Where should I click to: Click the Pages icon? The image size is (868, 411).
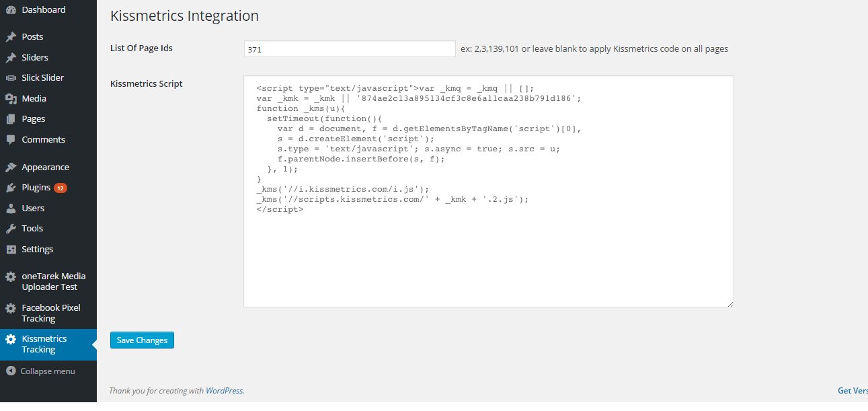[x=11, y=119]
